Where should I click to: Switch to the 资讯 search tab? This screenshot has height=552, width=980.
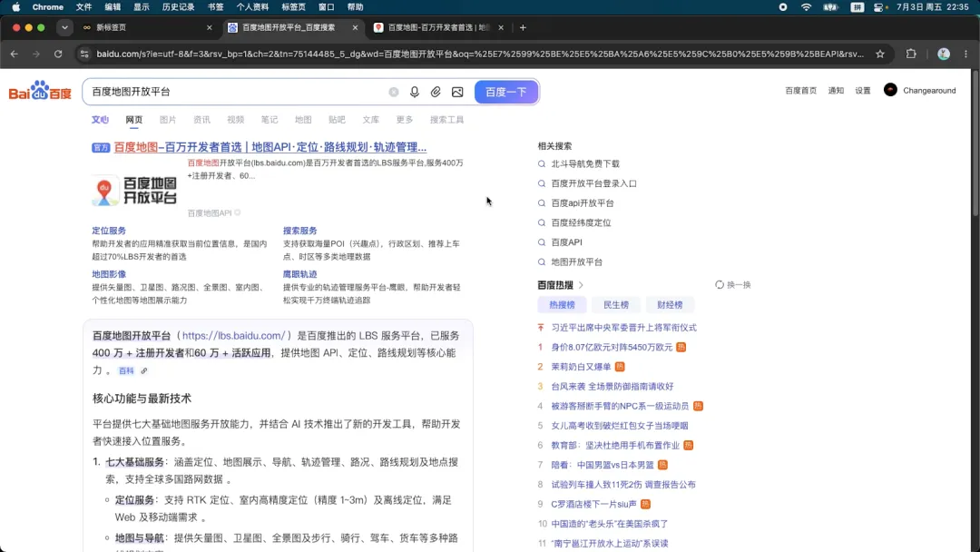pos(201,120)
